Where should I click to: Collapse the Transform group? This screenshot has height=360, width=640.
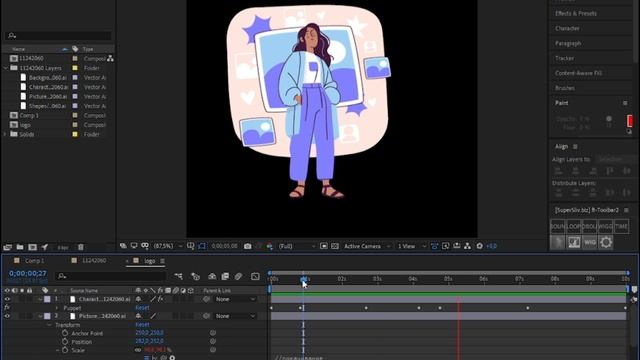[x=49, y=325]
